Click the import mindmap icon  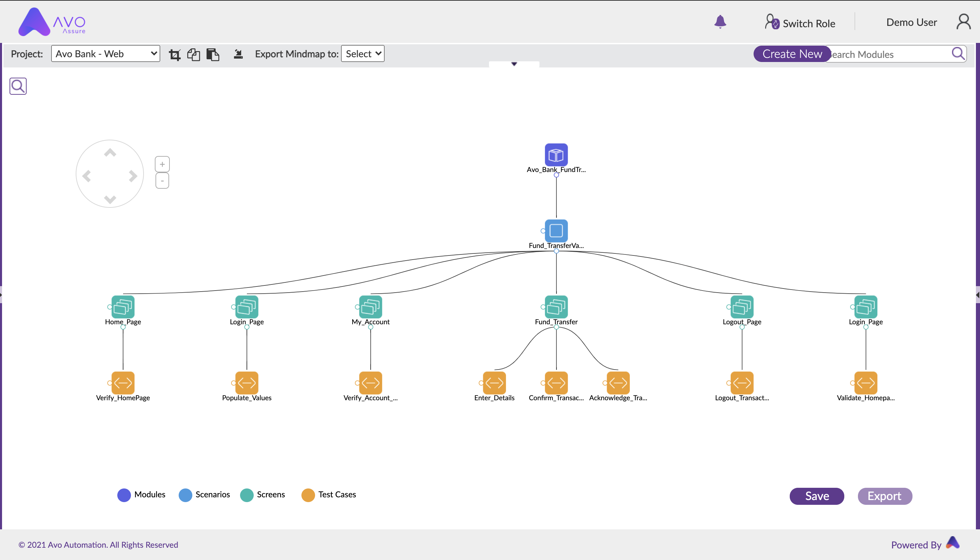[x=238, y=54]
